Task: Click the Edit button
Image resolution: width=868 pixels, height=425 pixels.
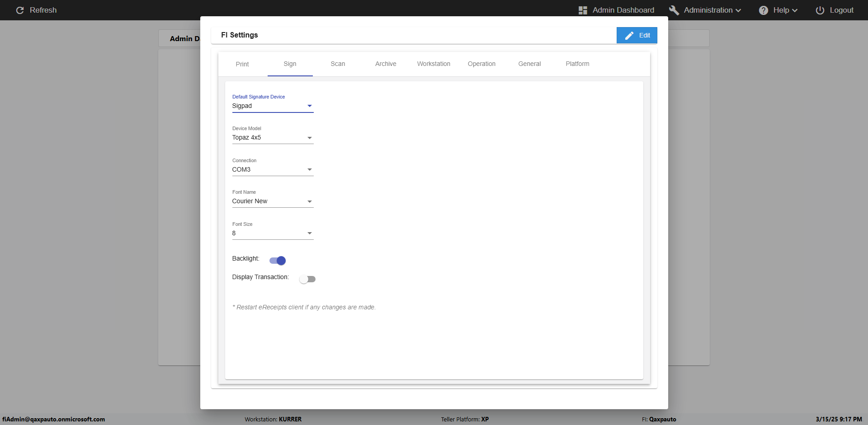Action: 637,35
